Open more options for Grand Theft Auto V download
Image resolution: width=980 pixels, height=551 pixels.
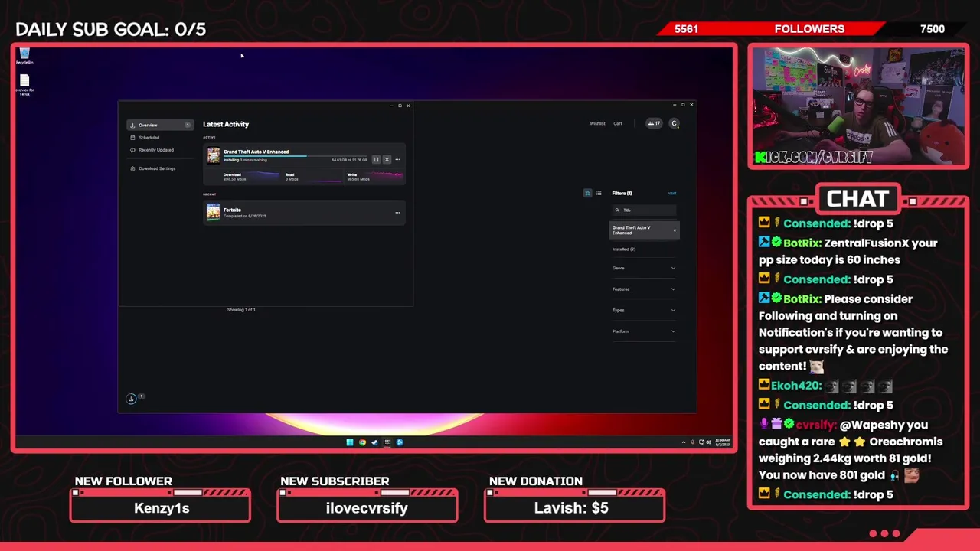pos(397,159)
